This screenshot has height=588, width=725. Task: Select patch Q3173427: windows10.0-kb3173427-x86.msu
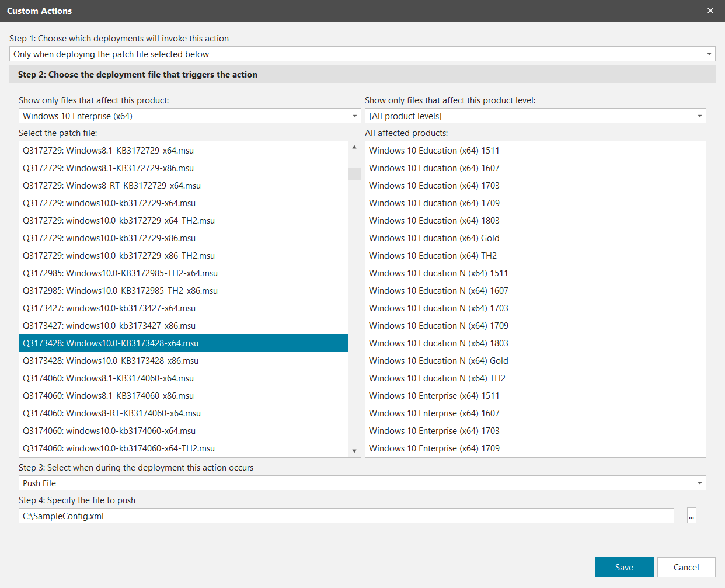[184, 326]
